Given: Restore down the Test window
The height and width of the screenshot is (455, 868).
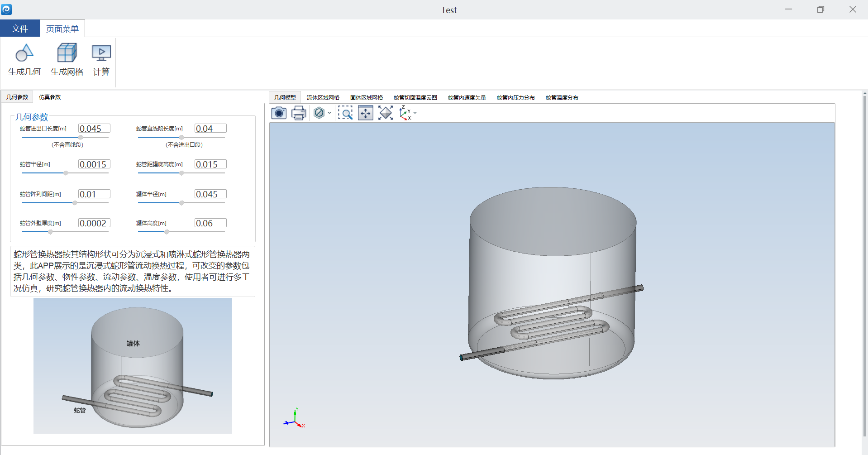Looking at the screenshot, I should click(820, 10).
